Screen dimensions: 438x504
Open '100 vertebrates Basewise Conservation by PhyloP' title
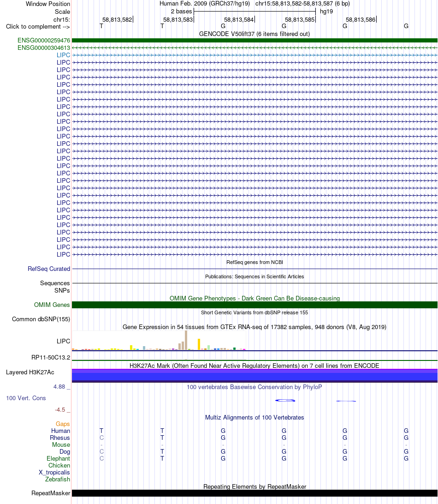255,387
